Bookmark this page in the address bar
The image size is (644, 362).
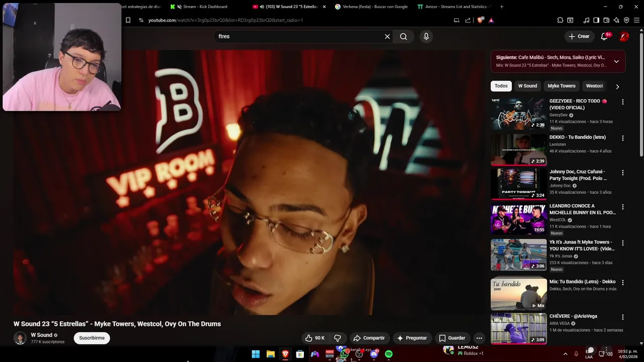[x=128, y=20]
